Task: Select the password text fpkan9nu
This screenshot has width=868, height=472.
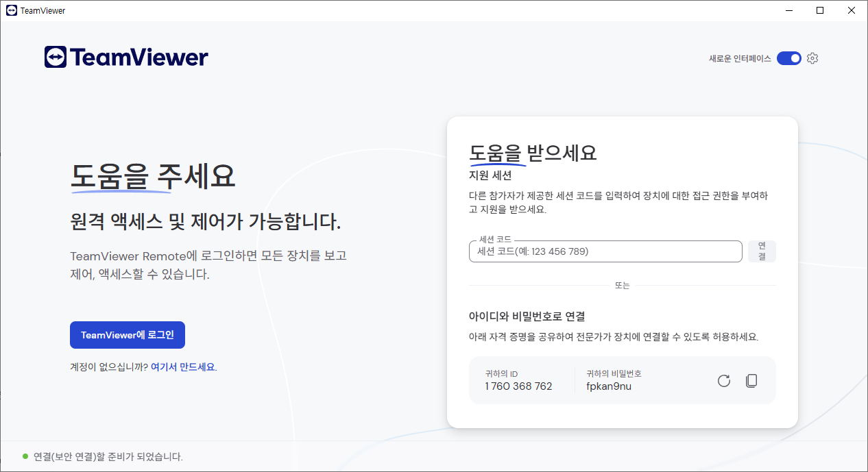Action: [609, 386]
